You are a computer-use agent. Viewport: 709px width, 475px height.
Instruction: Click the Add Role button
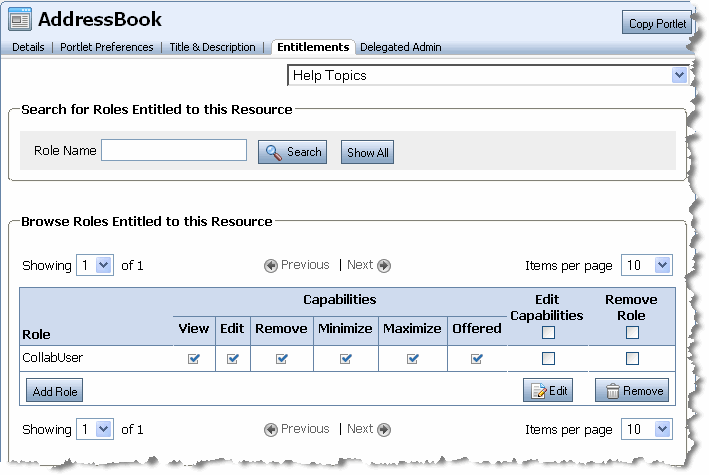[x=55, y=391]
